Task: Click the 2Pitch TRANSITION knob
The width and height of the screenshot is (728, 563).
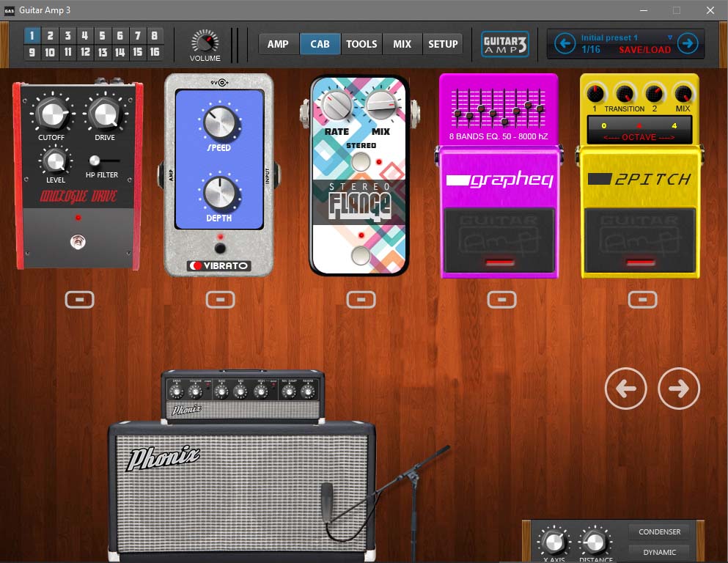Action: [x=625, y=94]
